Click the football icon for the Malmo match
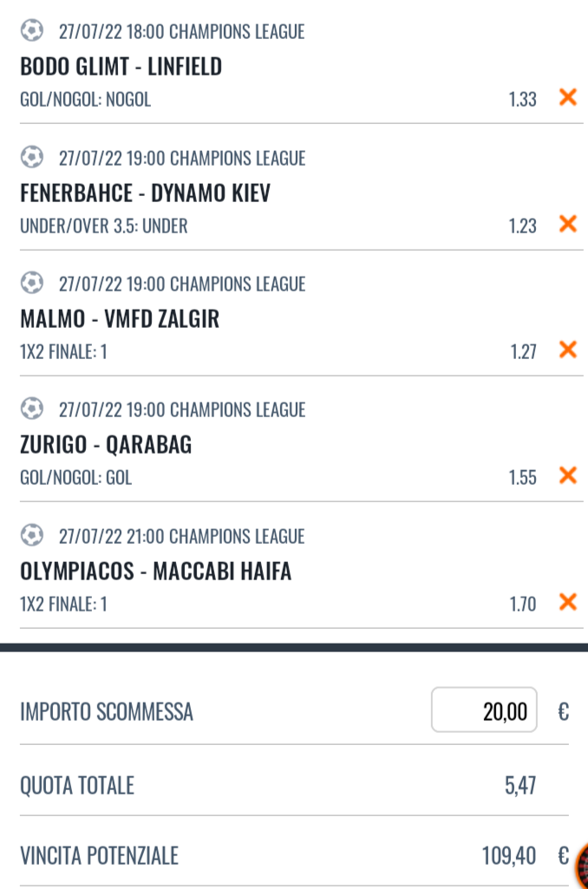 [32, 283]
